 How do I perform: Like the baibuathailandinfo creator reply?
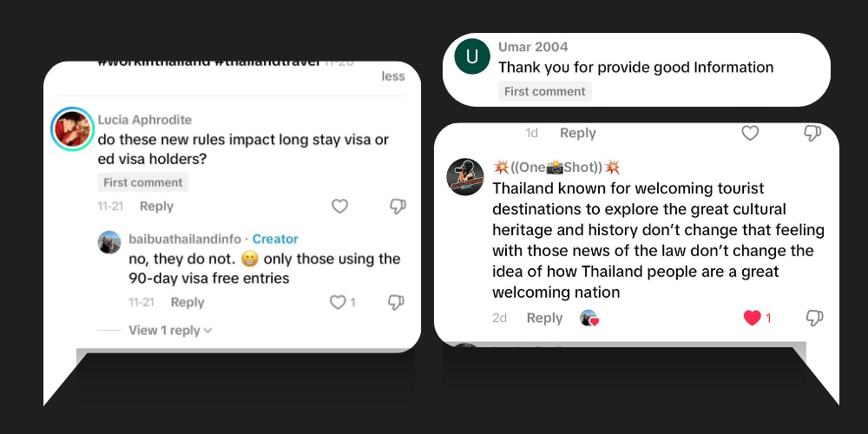click(338, 302)
